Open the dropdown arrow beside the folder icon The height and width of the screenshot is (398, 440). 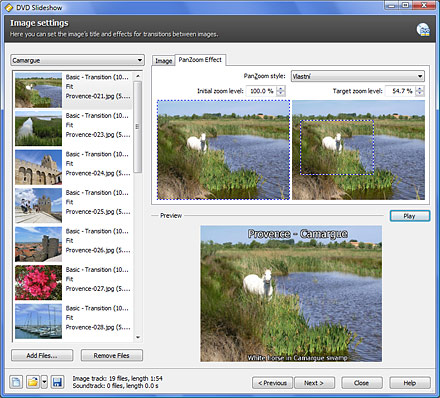point(44,382)
